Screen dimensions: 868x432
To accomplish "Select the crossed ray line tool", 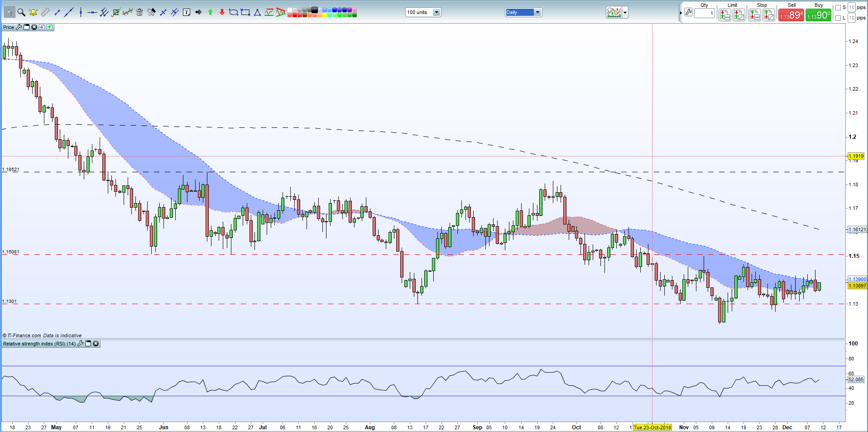I will coord(175,12).
